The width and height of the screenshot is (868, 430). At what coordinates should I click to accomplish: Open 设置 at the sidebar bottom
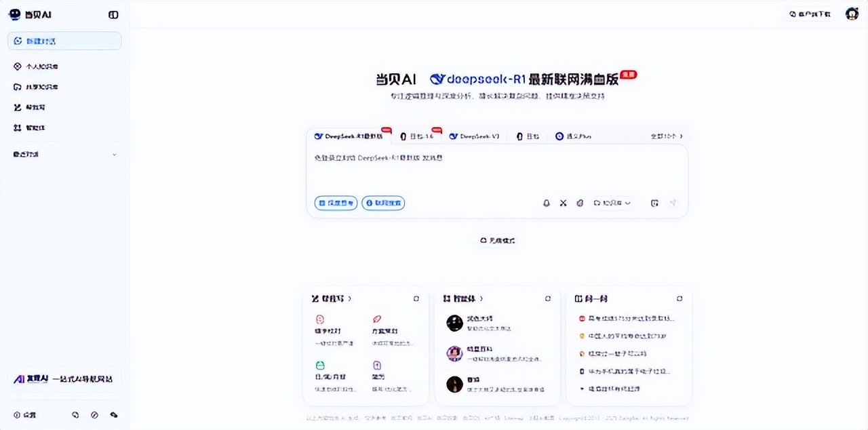[25, 414]
